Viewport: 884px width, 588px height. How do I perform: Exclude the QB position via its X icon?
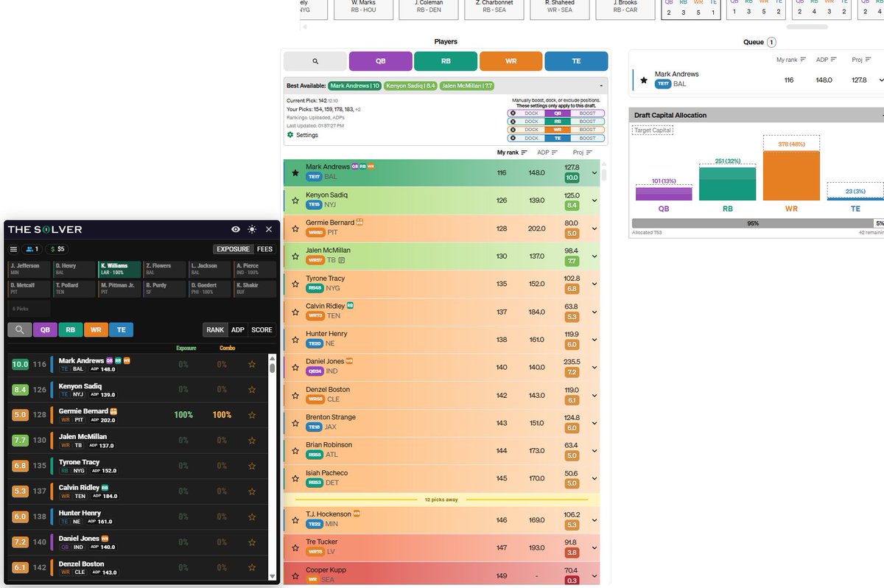pos(513,113)
